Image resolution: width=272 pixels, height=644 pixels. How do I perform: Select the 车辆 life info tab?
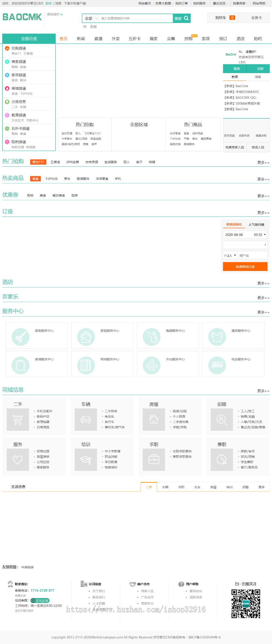point(165,487)
